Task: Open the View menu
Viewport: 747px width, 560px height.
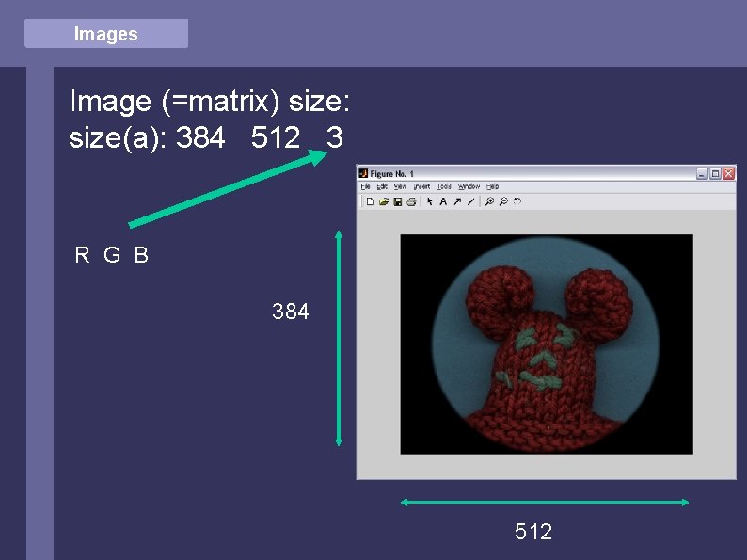Action: 400,186
